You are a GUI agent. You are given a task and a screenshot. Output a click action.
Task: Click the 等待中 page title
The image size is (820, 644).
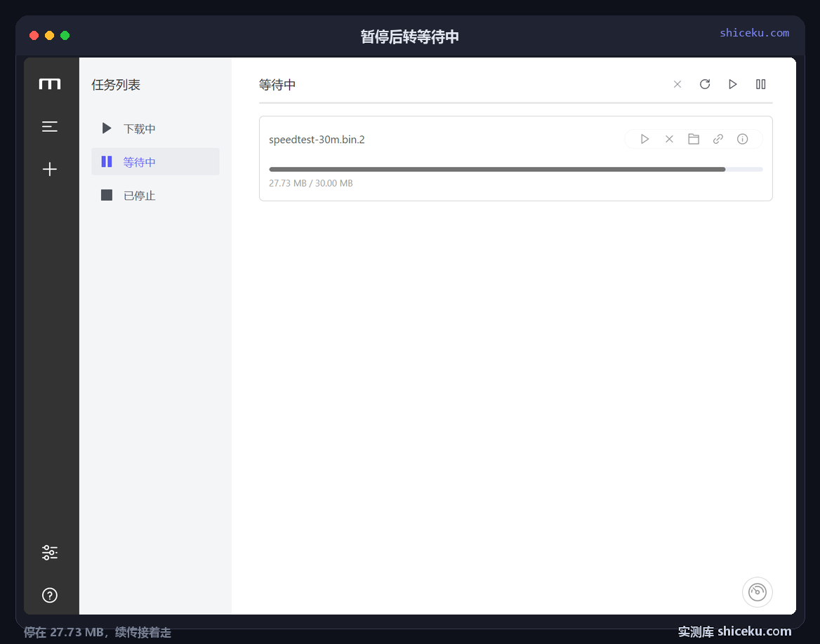click(x=277, y=85)
